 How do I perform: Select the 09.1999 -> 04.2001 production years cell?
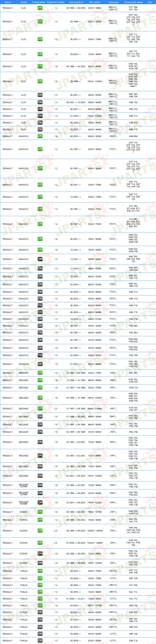point(76,512)
